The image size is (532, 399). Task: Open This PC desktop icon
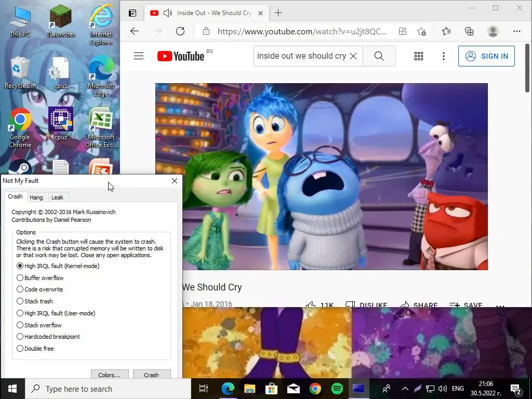click(x=20, y=22)
